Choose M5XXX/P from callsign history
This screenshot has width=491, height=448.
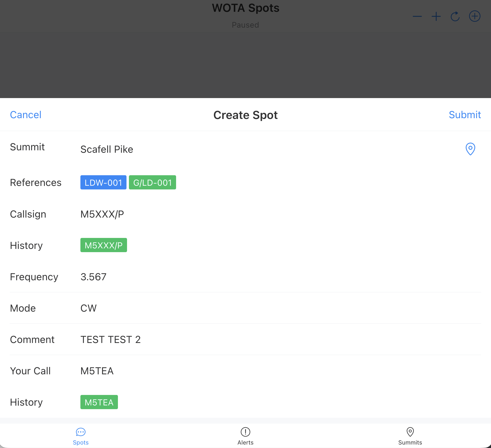coord(103,245)
